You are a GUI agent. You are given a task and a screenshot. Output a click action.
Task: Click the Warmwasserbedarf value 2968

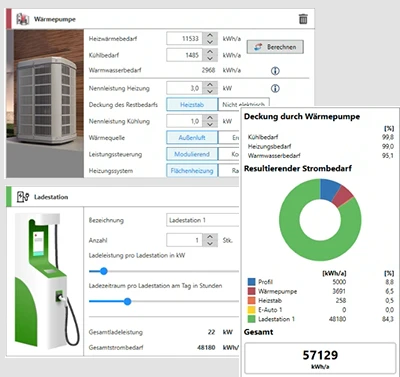click(x=208, y=70)
